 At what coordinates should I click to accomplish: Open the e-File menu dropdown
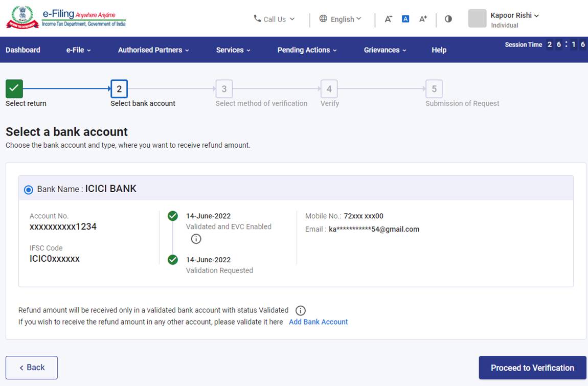click(78, 50)
